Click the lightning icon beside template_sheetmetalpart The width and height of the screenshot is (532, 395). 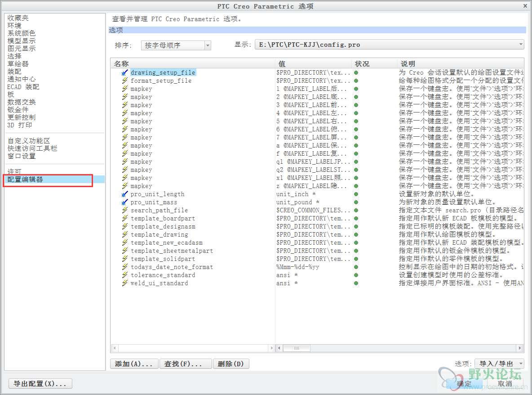tap(125, 251)
